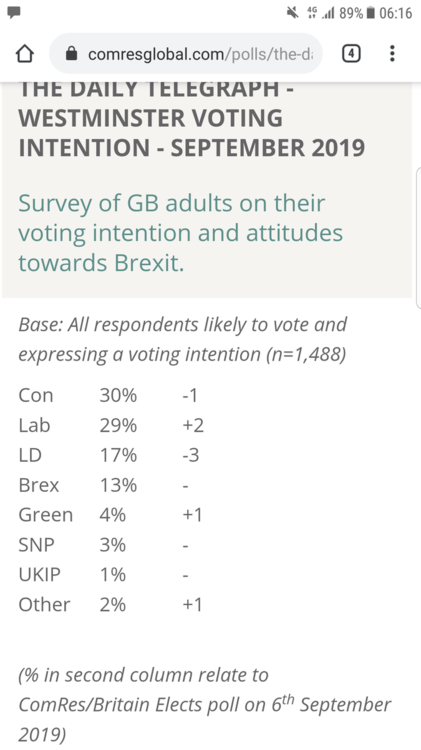Tap the chat notification icon in status bar
This screenshot has width=421, height=750.
tap(14, 12)
